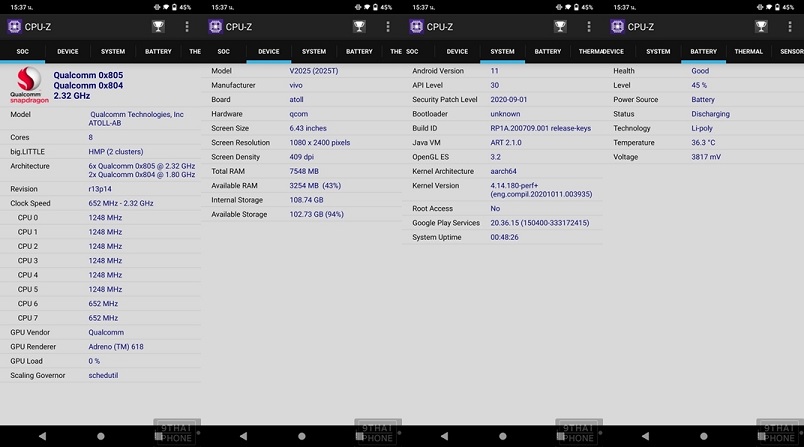The image size is (804, 447).
Task: Select the System Uptime '00:48:26' value
Action: pyautogui.click(x=505, y=237)
